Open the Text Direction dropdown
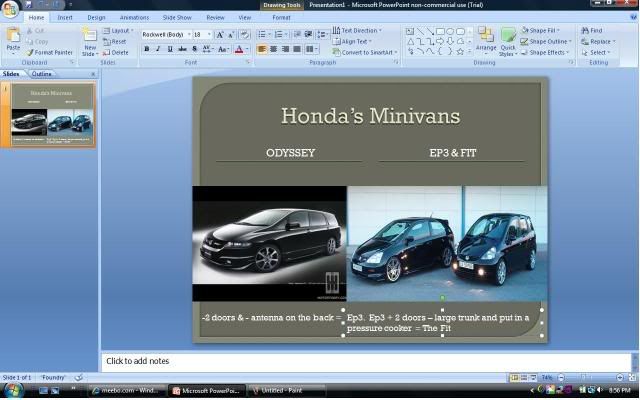 pyautogui.click(x=357, y=31)
